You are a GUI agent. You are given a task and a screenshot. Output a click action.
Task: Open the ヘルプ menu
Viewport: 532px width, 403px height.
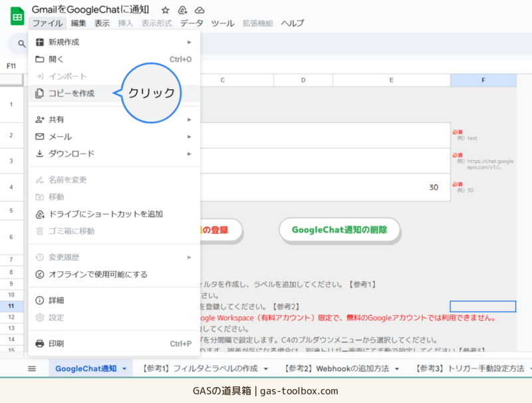[292, 23]
